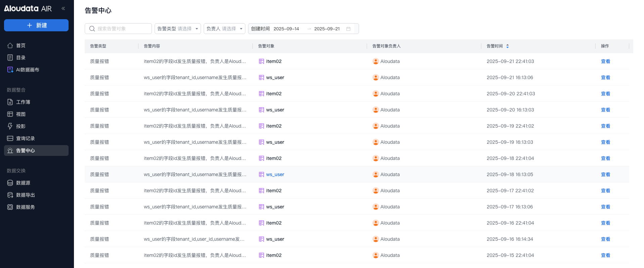Image resolution: width=644 pixels, height=268 pixels.
Task: Go to 工作簿 in the sidebar
Action: pyautogui.click(x=23, y=102)
